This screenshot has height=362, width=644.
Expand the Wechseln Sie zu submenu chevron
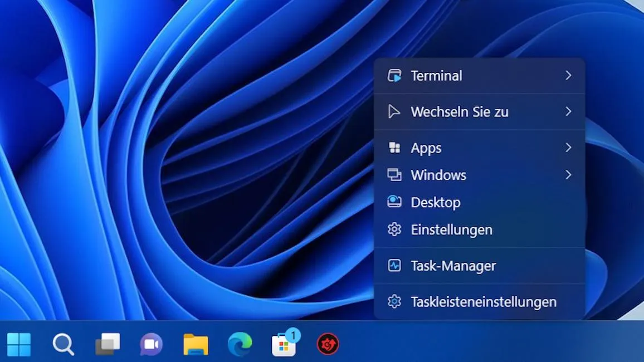568,111
